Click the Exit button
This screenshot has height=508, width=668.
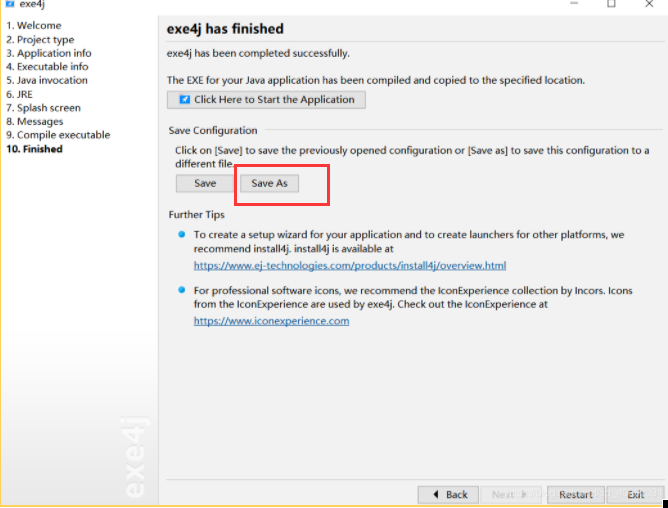635,494
